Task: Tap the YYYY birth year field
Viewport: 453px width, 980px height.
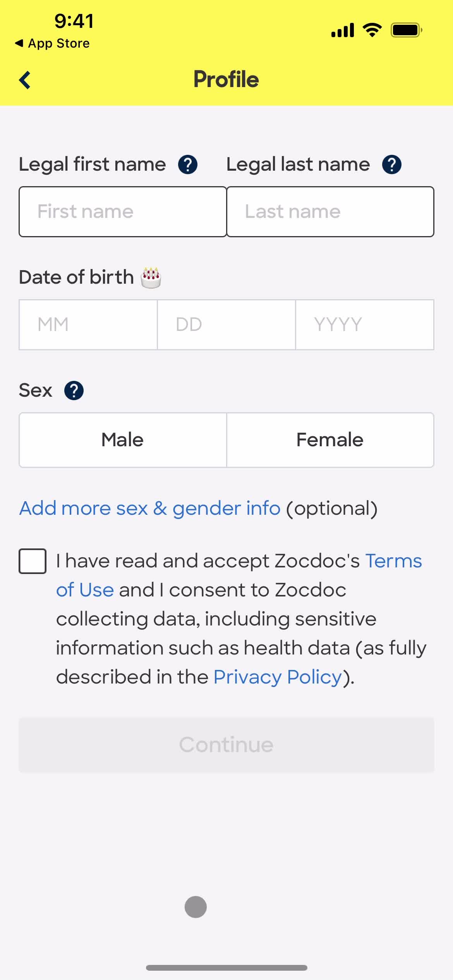Action: 364,324
